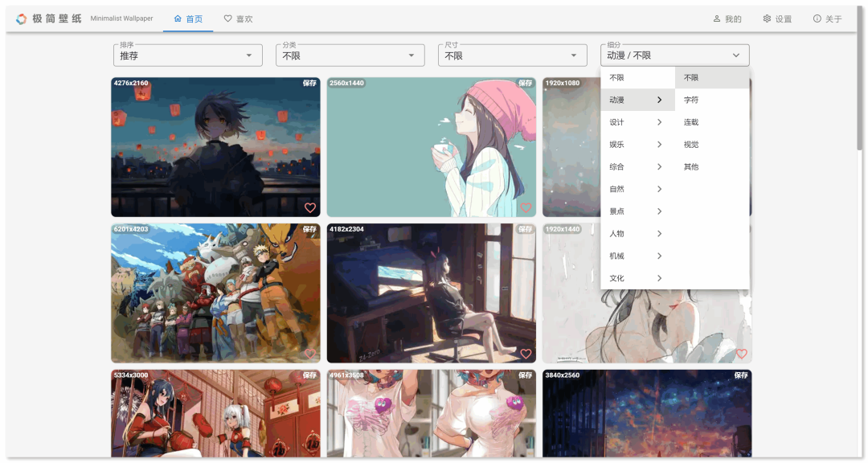This screenshot has width=868, height=463.
Task: Select the 视觉 subcategory
Action: [712, 145]
